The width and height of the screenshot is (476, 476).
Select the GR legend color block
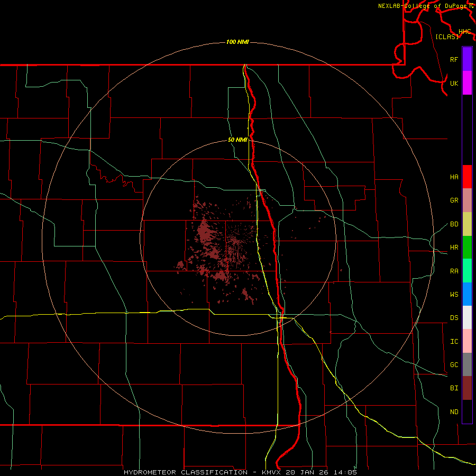point(467,200)
